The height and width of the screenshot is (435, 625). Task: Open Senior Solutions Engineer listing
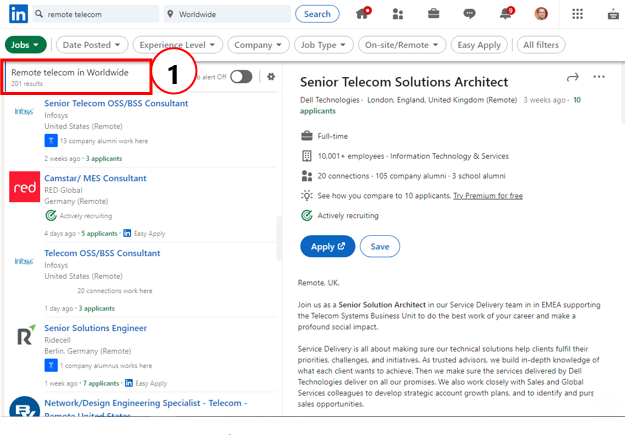pyautogui.click(x=95, y=328)
